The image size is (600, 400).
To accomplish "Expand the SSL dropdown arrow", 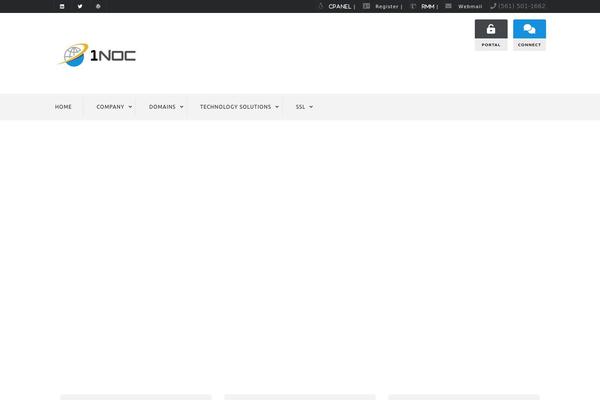I will tap(311, 107).
